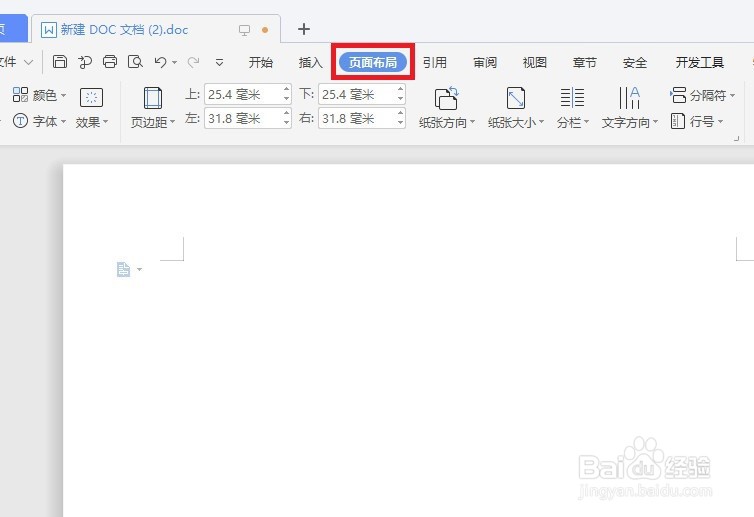Decrease the right margin 右 down stepper
The height and width of the screenshot is (517, 754).
[x=401, y=124]
